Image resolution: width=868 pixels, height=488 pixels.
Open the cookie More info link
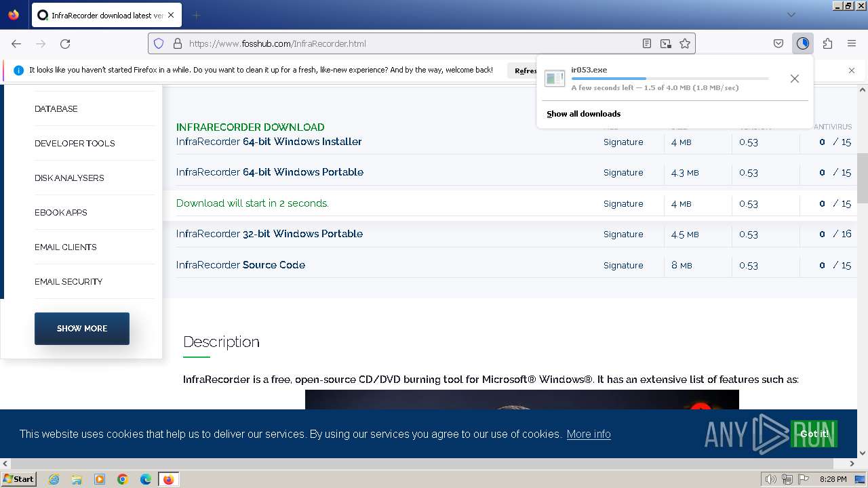click(x=589, y=434)
